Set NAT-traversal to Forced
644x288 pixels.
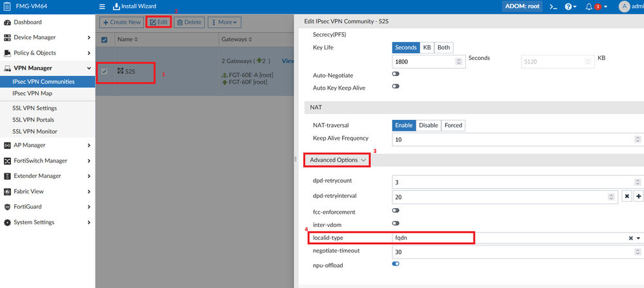click(453, 125)
